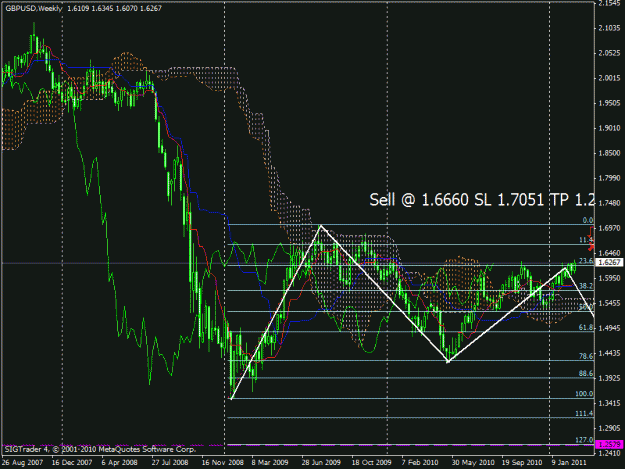
Task: Click the 1.6970 price axis label
Action: click(609, 228)
